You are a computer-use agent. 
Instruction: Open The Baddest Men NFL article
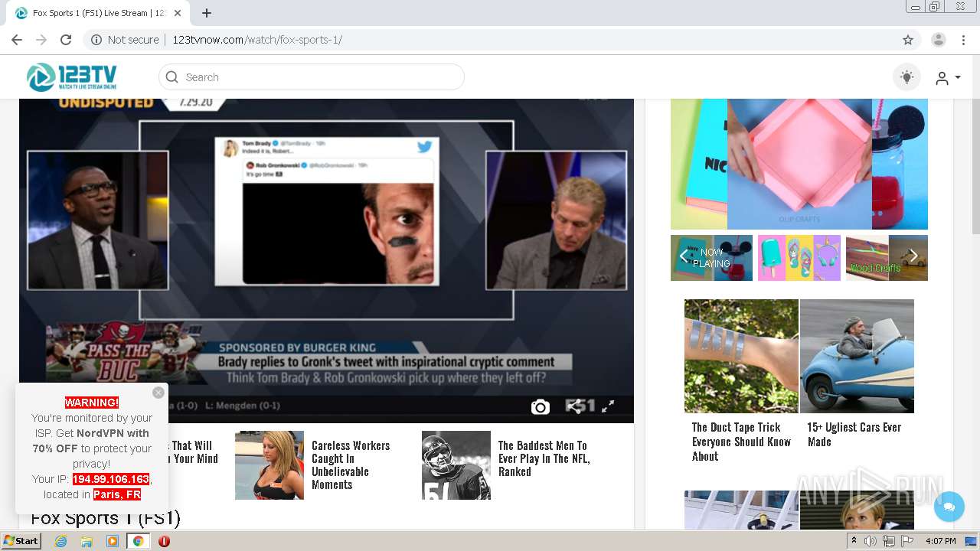pyautogui.click(x=544, y=458)
